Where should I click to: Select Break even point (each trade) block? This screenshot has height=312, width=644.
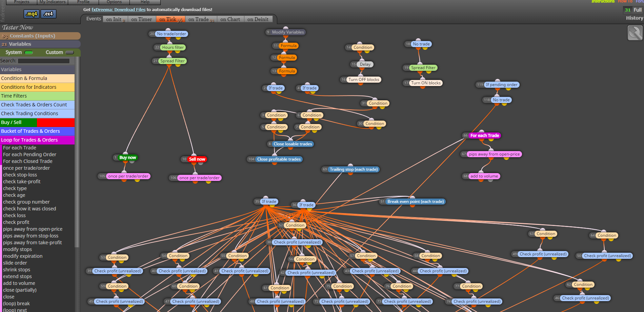(x=416, y=202)
